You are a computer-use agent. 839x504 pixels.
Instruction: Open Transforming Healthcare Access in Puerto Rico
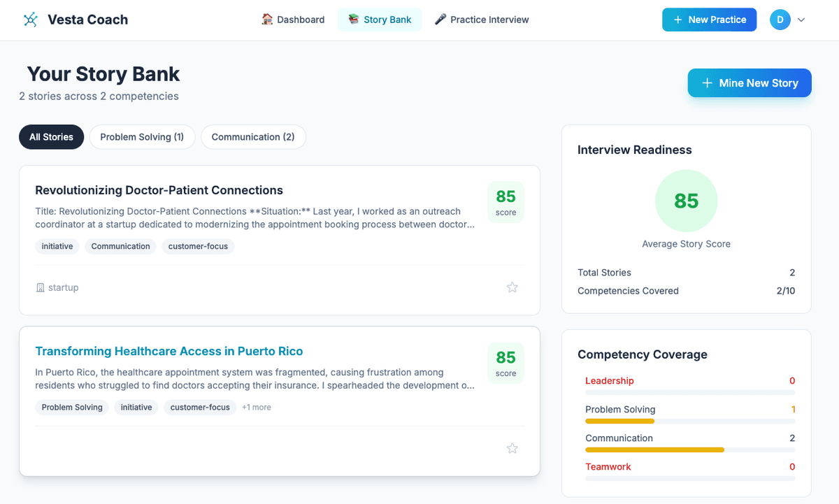(x=168, y=351)
